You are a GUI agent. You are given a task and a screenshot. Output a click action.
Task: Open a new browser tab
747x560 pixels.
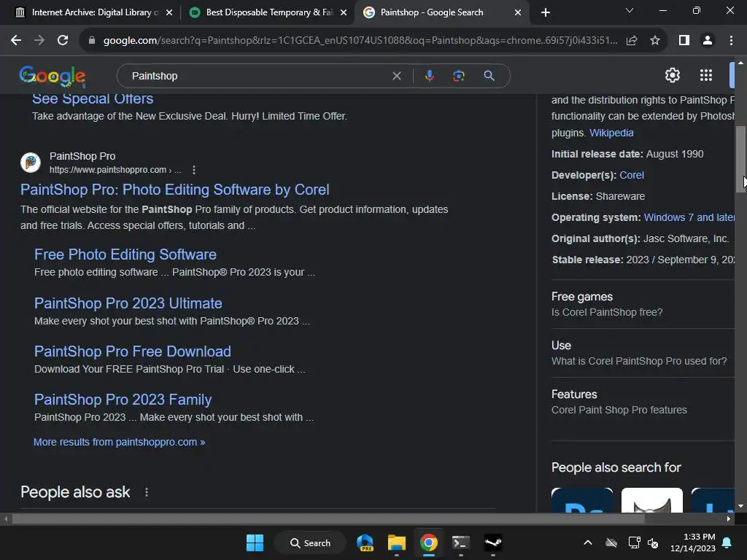[x=546, y=12]
